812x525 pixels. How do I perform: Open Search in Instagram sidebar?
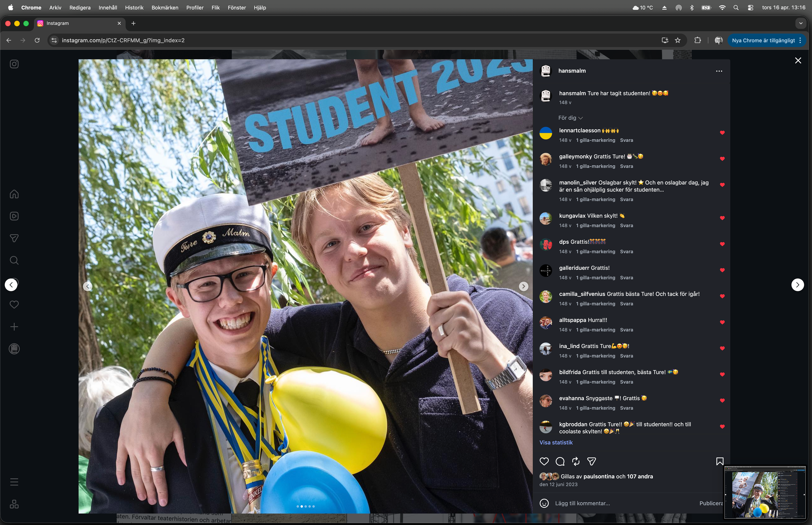tap(14, 260)
